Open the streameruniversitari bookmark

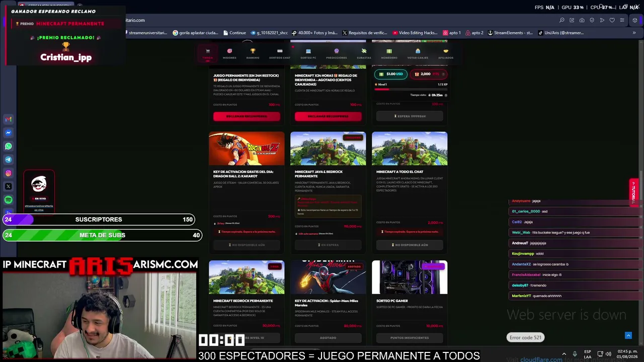pyautogui.click(x=145, y=33)
